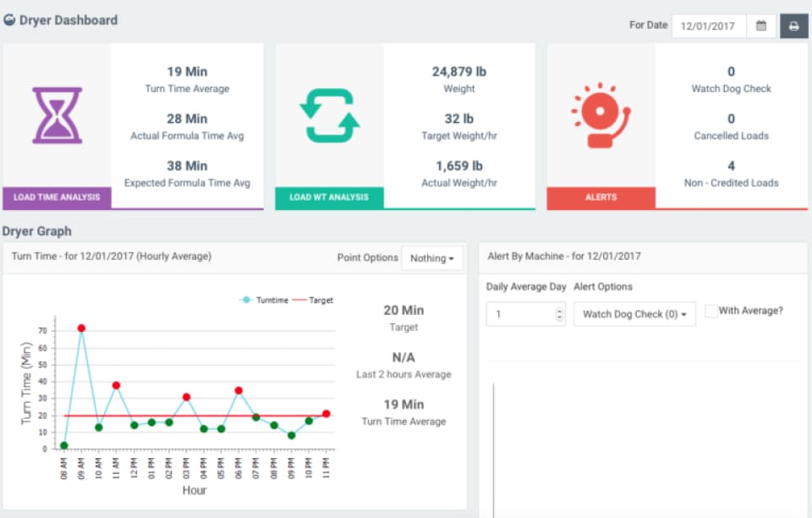This screenshot has height=518, width=812.
Task: Click the 09 PM green data point
Action: click(x=292, y=435)
